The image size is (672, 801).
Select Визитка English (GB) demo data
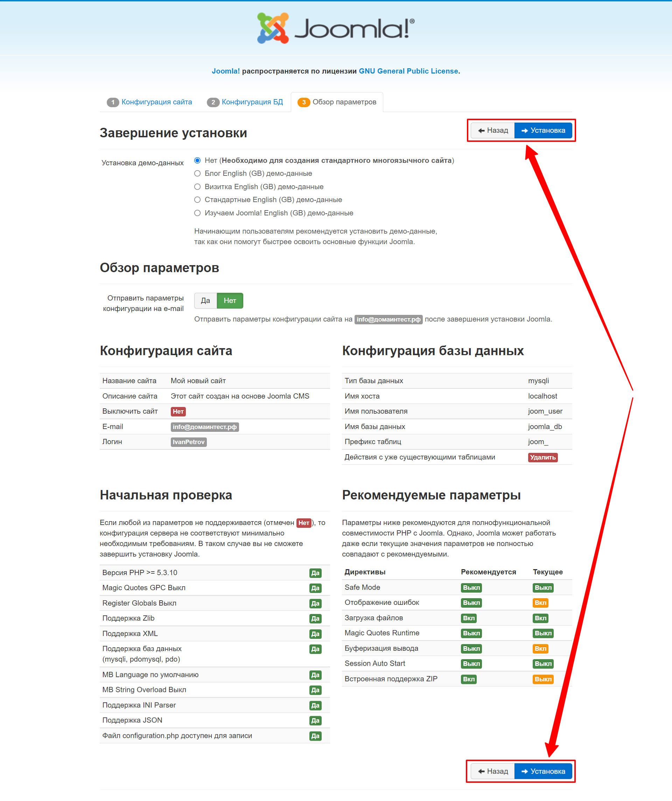[197, 187]
